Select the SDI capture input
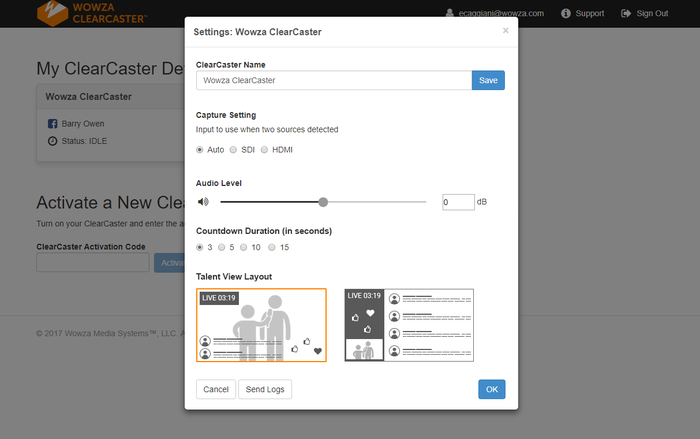700x439 pixels. coord(233,150)
